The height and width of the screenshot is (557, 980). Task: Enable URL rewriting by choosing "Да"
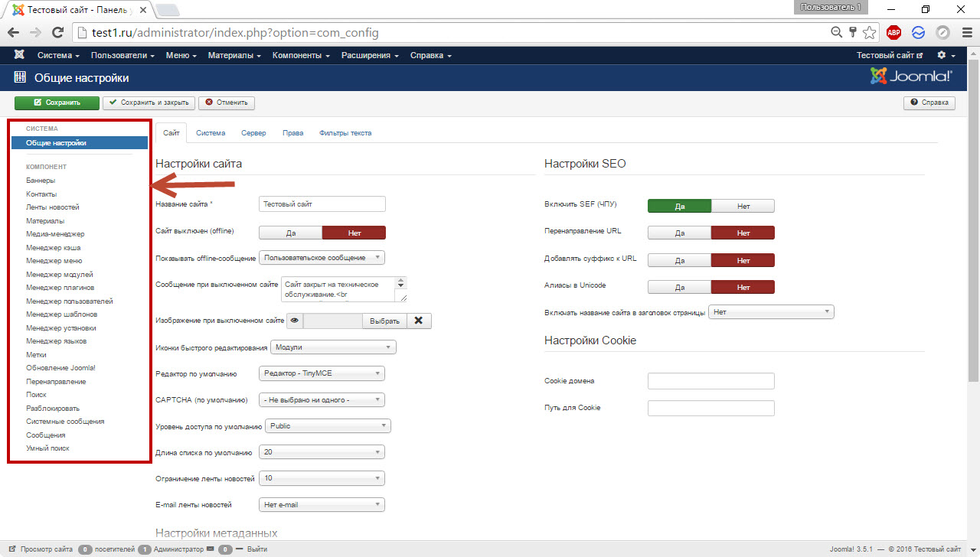pos(679,233)
